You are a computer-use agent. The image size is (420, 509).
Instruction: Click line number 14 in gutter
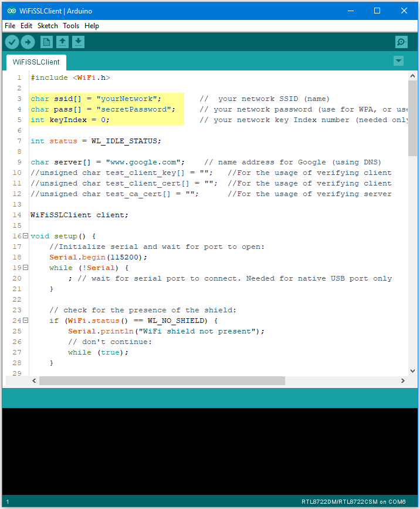(17, 215)
